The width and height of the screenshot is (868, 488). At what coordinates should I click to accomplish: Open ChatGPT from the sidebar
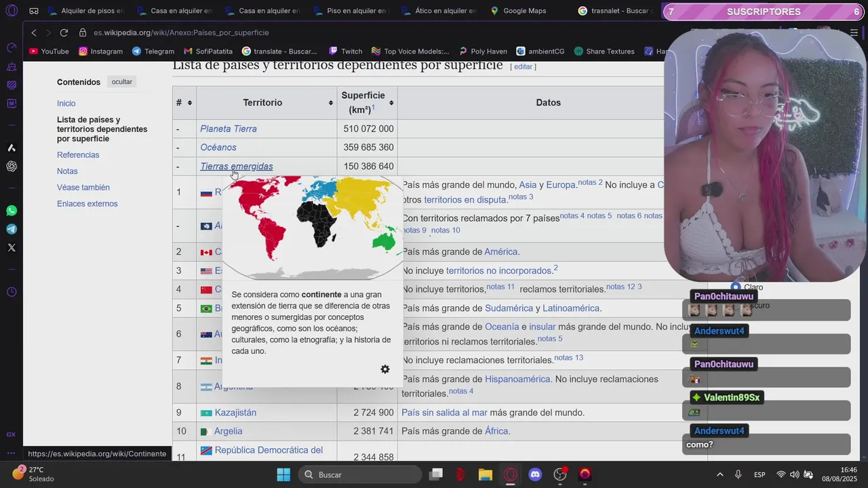pyautogui.click(x=12, y=166)
